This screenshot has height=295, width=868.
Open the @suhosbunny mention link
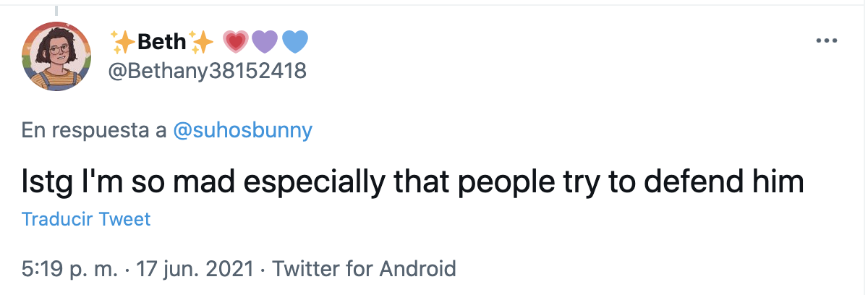coord(243,130)
